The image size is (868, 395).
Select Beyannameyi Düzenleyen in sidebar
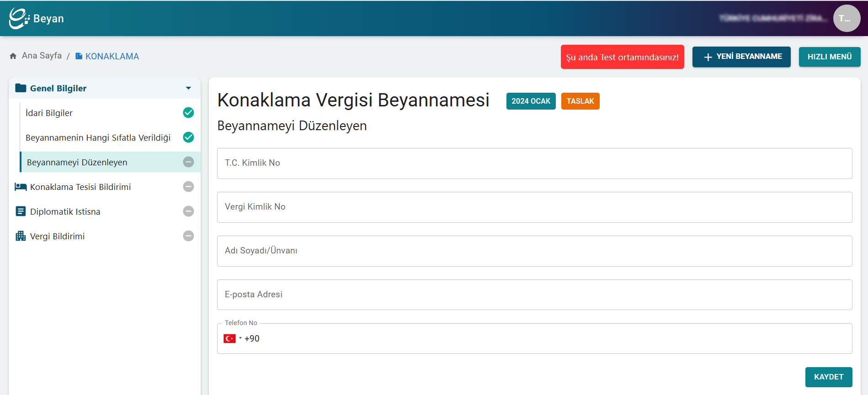(x=110, y=162)
